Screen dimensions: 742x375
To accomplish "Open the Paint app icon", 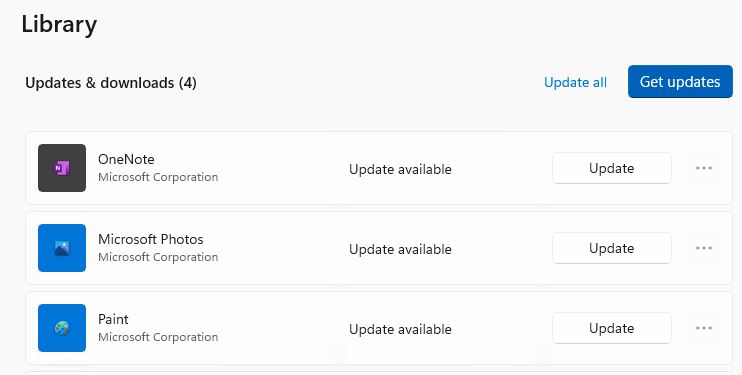I will click(62, 328).
